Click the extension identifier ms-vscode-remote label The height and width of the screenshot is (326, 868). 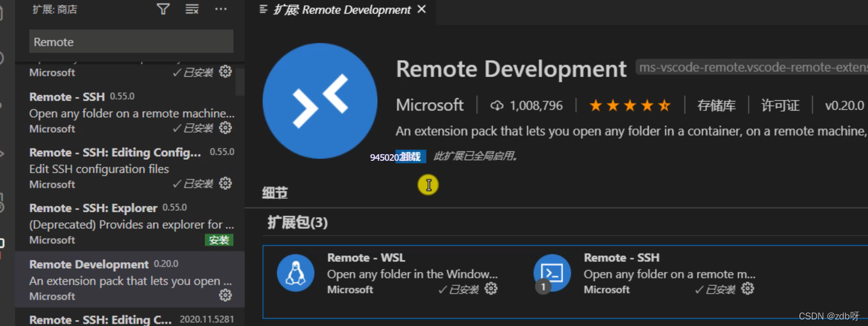(x=752, y=67)
